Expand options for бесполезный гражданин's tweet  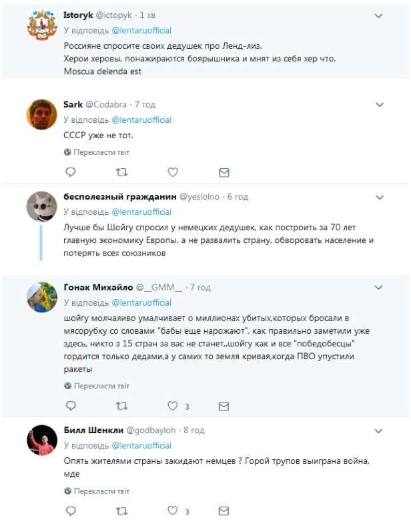(380, 198)
